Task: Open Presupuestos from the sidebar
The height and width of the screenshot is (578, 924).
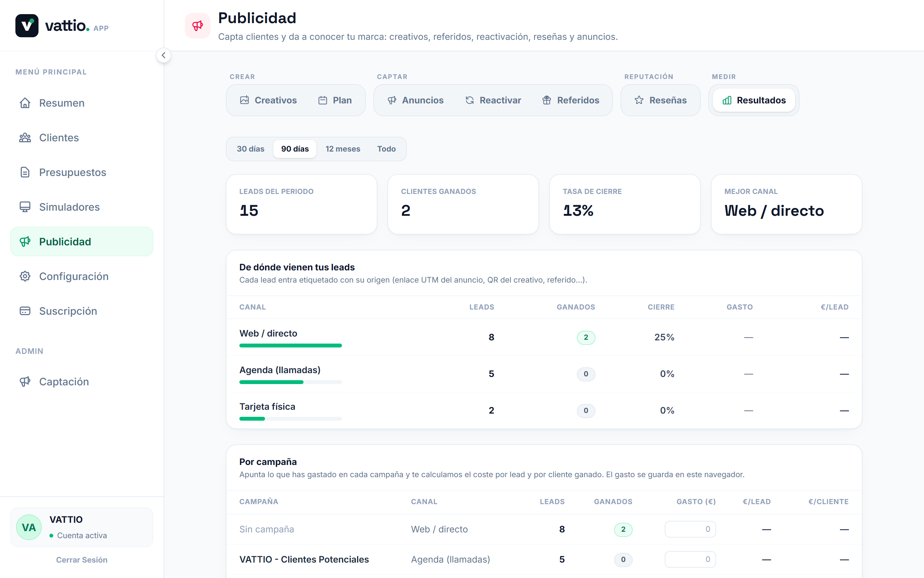Action: pyautogui.click(x=82, y=172)
